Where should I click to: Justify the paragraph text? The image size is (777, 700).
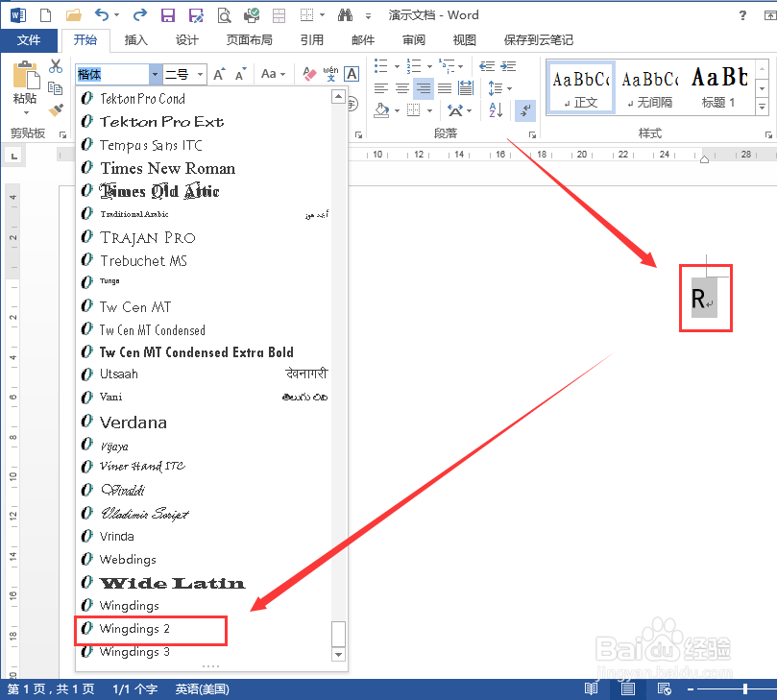[445, 88]
